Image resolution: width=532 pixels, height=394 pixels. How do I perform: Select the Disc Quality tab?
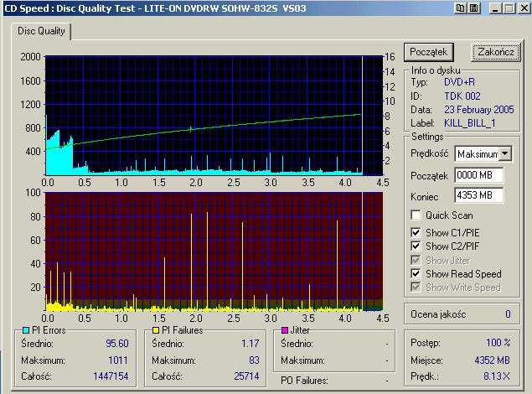pos(41,31)
